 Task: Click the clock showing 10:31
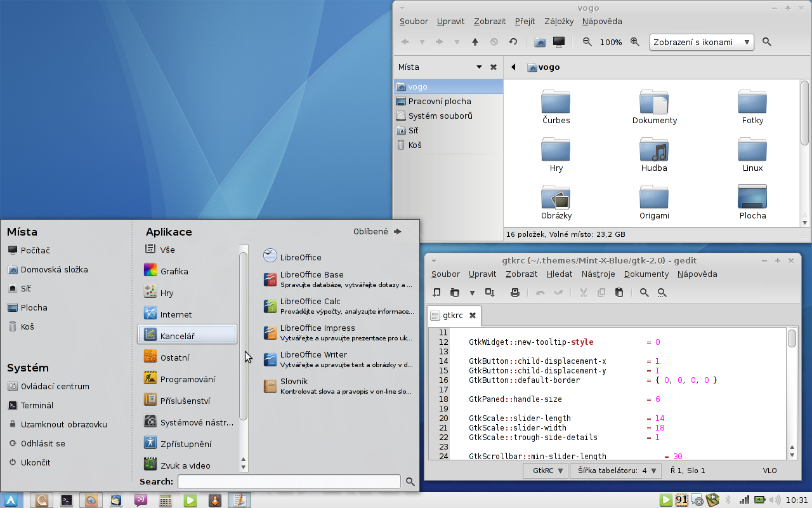pyautogui.click(x=797, y=500)
